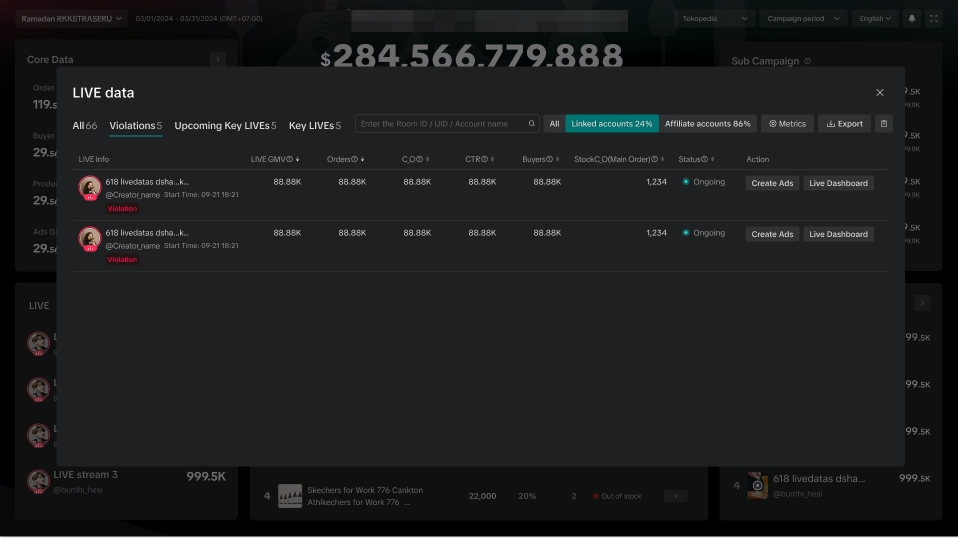
Task: Export the LIVE data
Action: coord(844,124)
